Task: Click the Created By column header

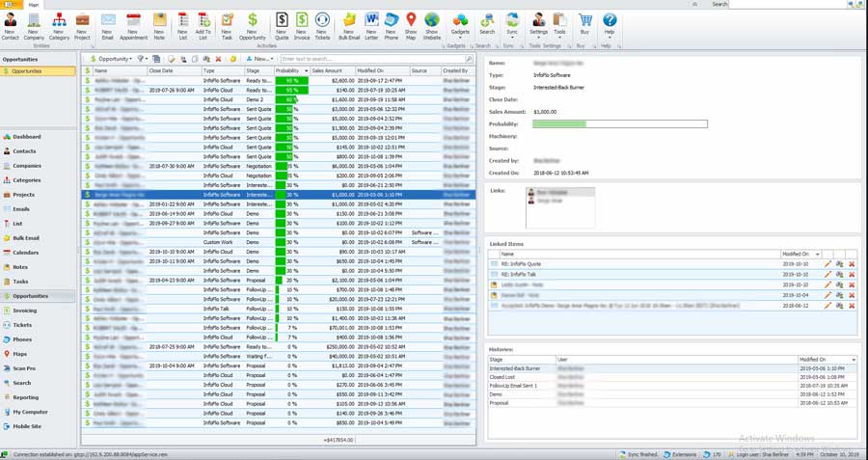Action: (x=458, y=70)
